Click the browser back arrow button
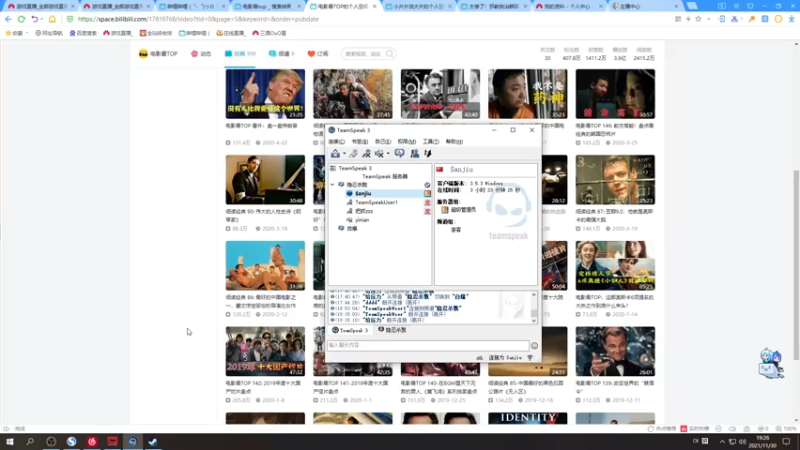 (8, 19)
